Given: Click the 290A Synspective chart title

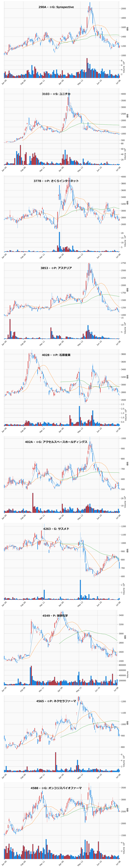Looking at the screenshot, I should 56,7.
